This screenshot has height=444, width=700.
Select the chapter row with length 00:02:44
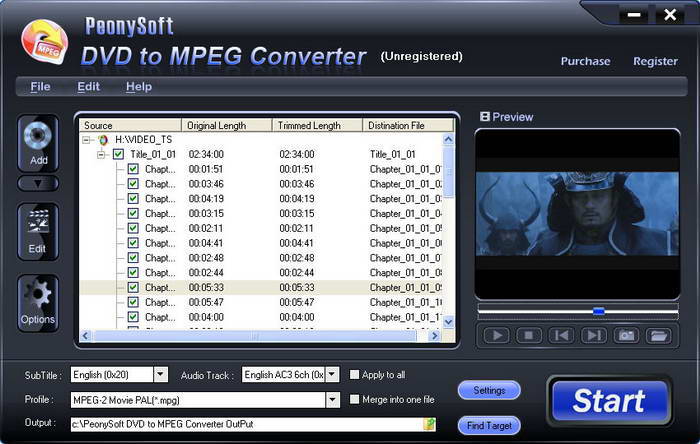[261, 273]
